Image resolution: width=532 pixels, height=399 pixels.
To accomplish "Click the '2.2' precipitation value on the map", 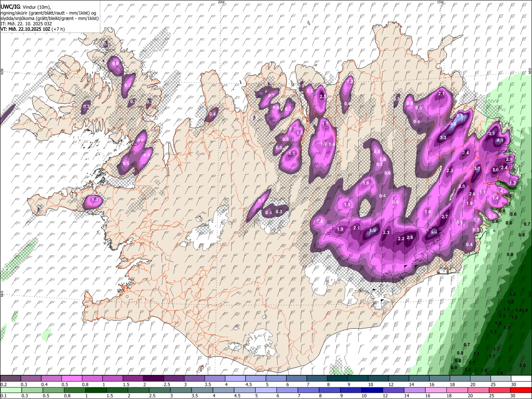I will (x=401, y=239).
